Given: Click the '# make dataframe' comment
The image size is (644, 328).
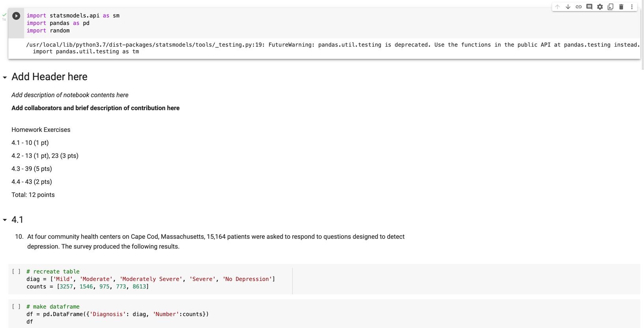Looking at the screenshot, I should (53, 307).
